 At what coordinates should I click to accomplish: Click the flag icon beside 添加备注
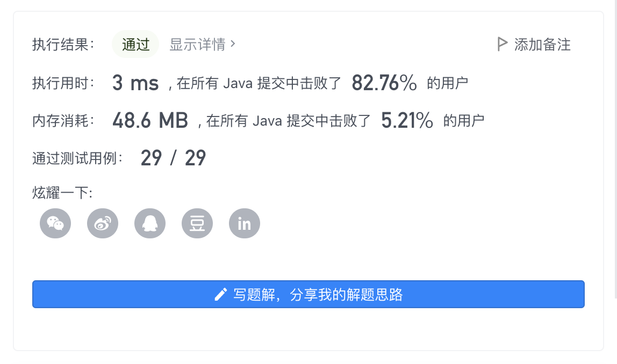[503, 44]
